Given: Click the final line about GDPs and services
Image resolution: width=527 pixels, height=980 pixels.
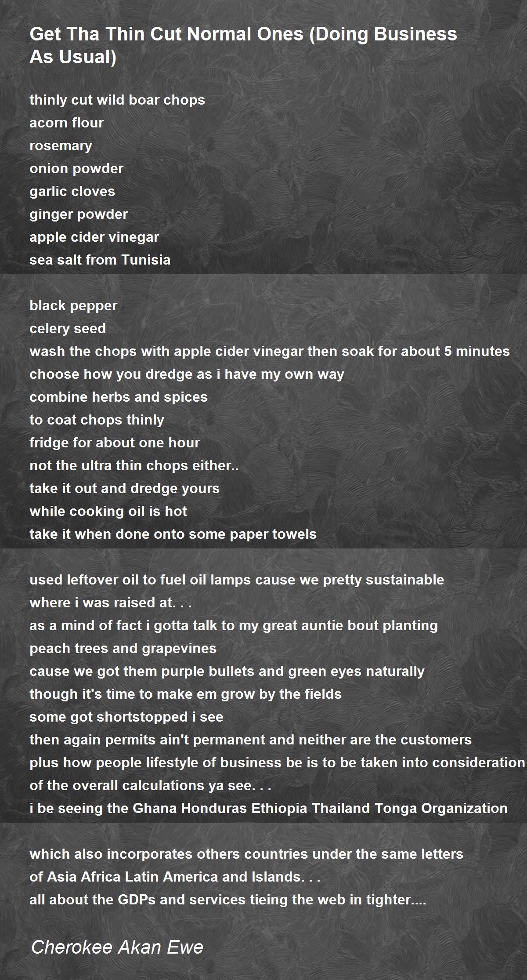Looking at the screenshot, I should point(228,900).
